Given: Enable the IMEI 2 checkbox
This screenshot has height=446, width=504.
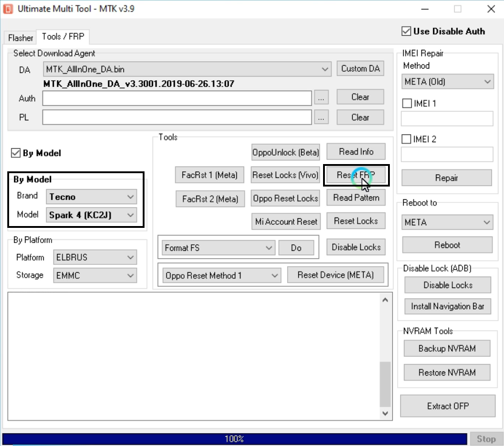Looking at the screenshot, I should tap(406, 139).
